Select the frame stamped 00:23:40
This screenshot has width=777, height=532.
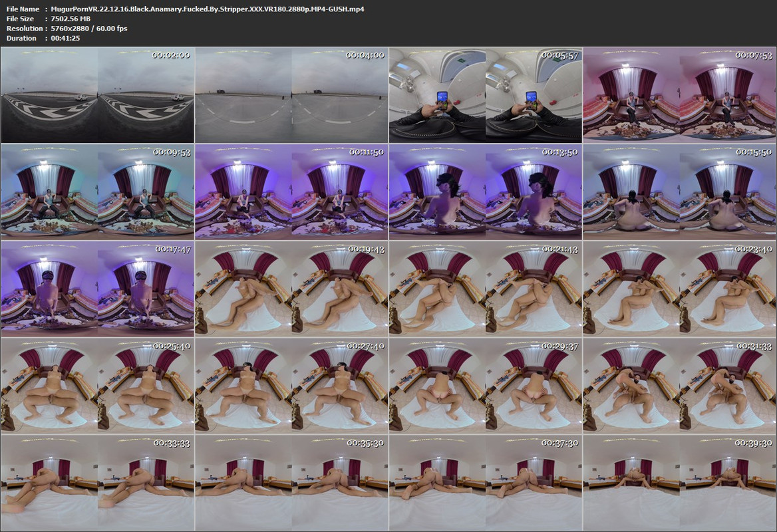tap(679, 289)
